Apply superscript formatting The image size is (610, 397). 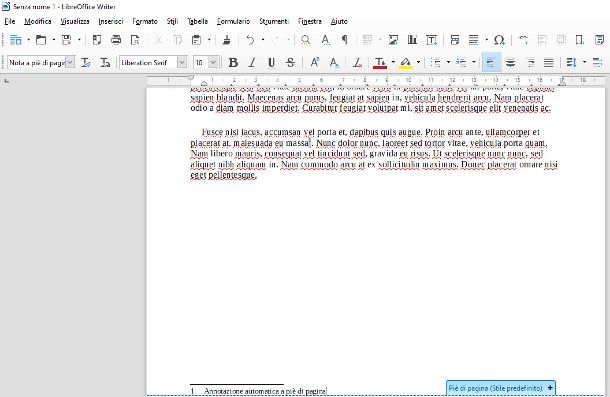(315, 62)
